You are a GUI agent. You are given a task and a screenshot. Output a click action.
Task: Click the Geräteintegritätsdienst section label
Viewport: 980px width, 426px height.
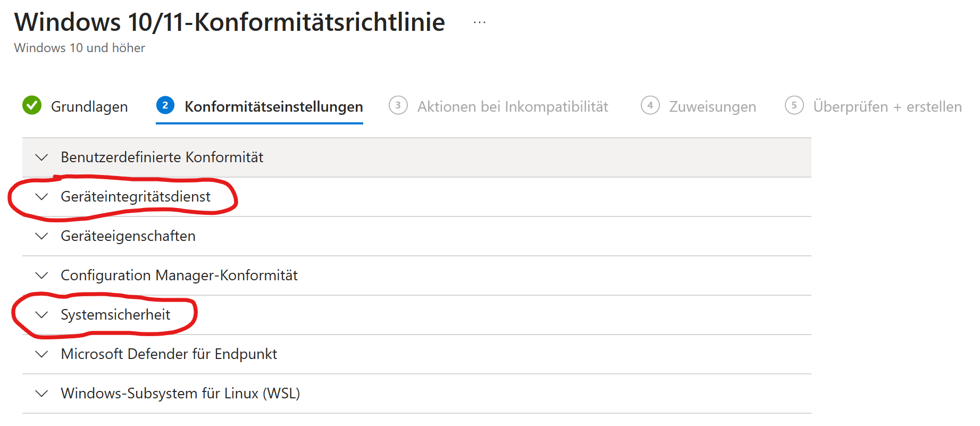(x=136, y=197)
